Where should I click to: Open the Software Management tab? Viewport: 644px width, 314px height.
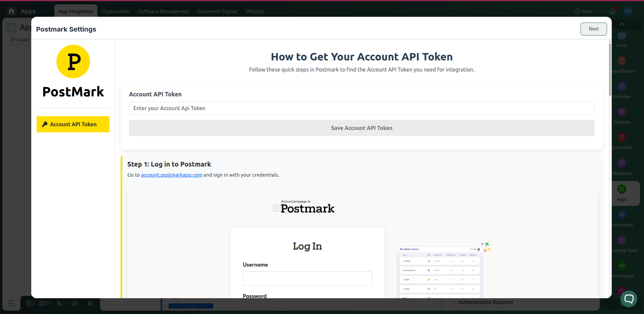[x=163, y=11]
